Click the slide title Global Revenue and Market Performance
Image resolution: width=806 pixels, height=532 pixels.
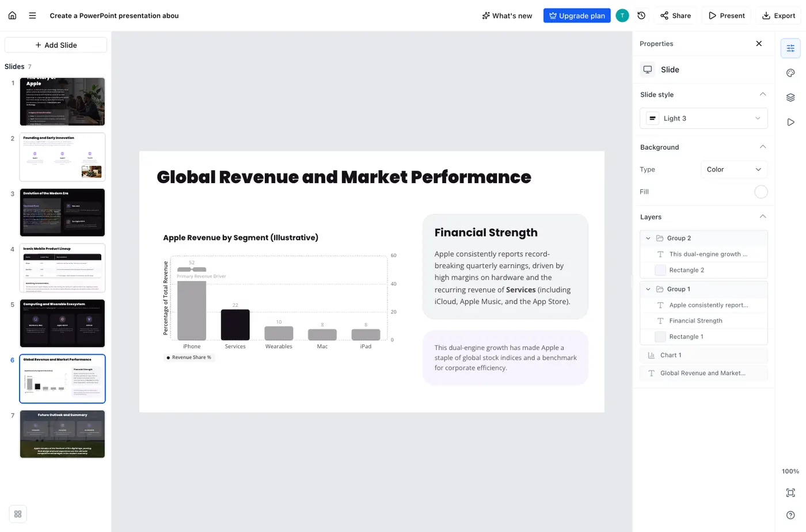coord(344,177)
